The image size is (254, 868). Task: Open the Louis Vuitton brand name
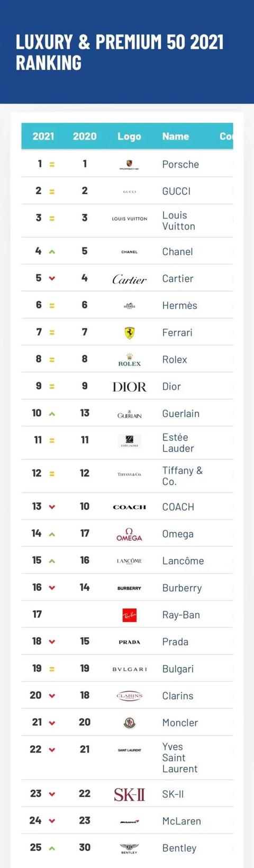[x=179, y=221]
